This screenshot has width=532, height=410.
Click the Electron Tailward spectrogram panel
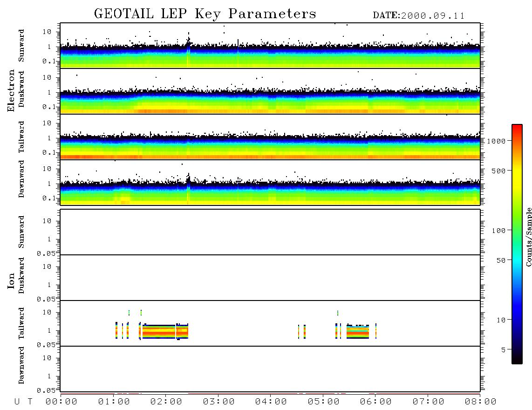pos(270,137)
